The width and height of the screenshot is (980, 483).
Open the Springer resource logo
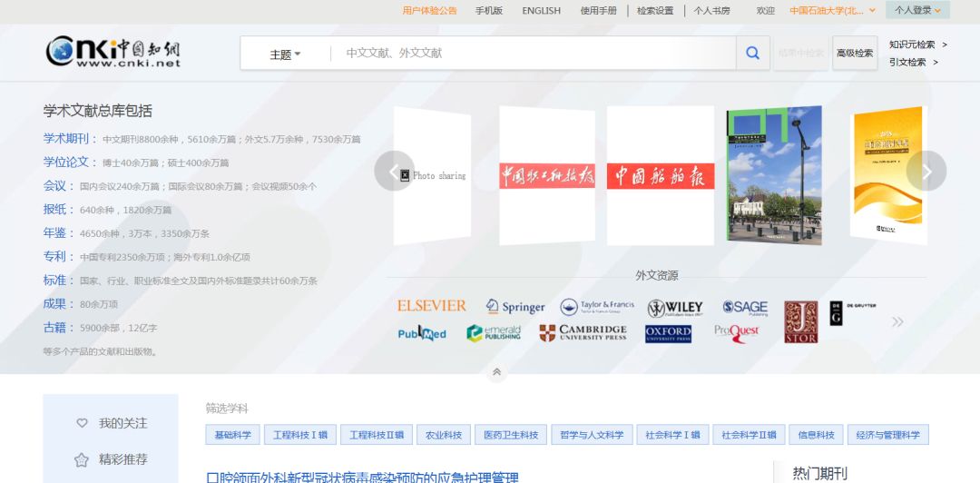coord(515,307)
